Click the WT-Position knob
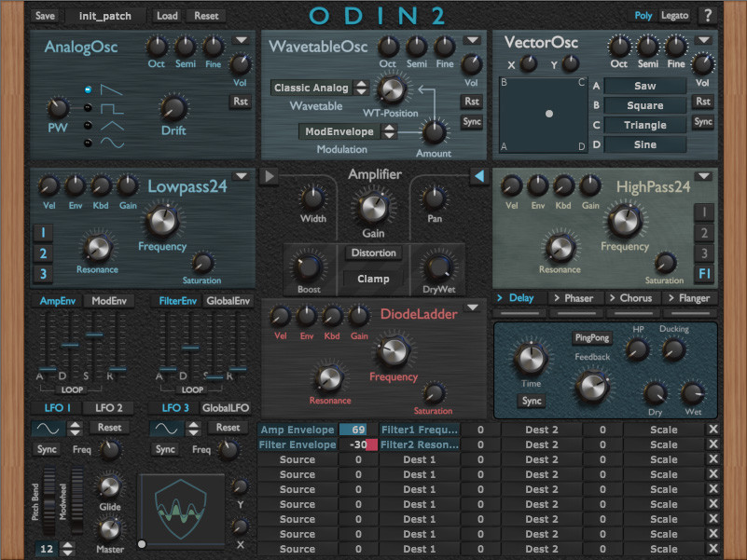Image resolution: width=747 pixels, height=560 pixels. 391,89
